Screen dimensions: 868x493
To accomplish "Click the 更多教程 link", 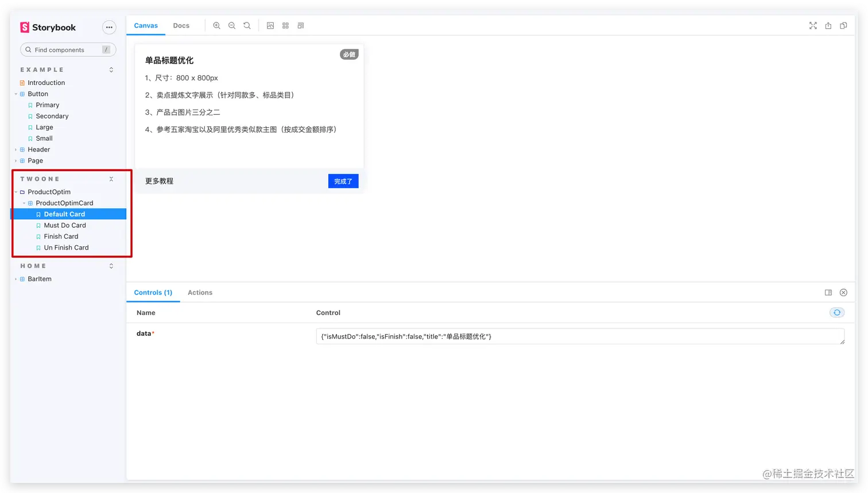I will (159, 181).
